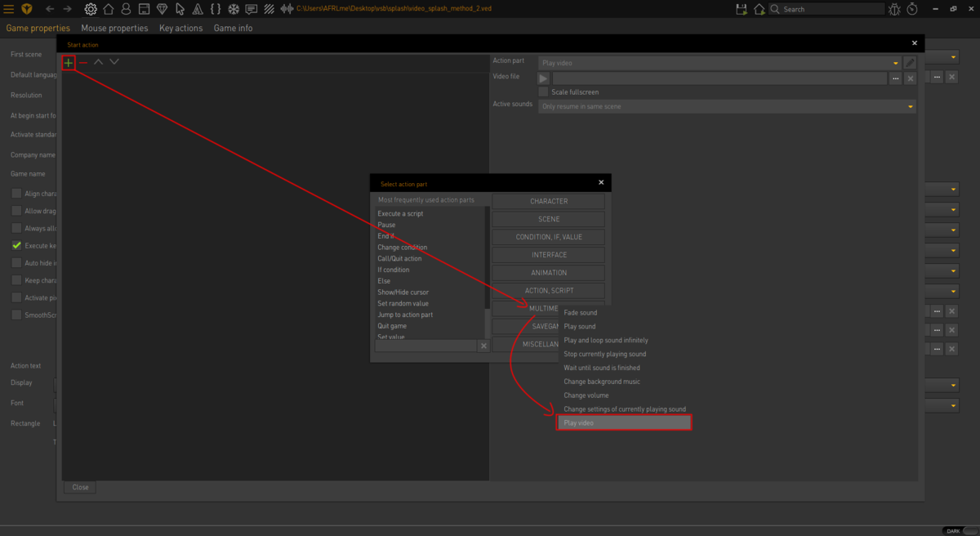Open the audio waveform icon

tap(287, 9)
